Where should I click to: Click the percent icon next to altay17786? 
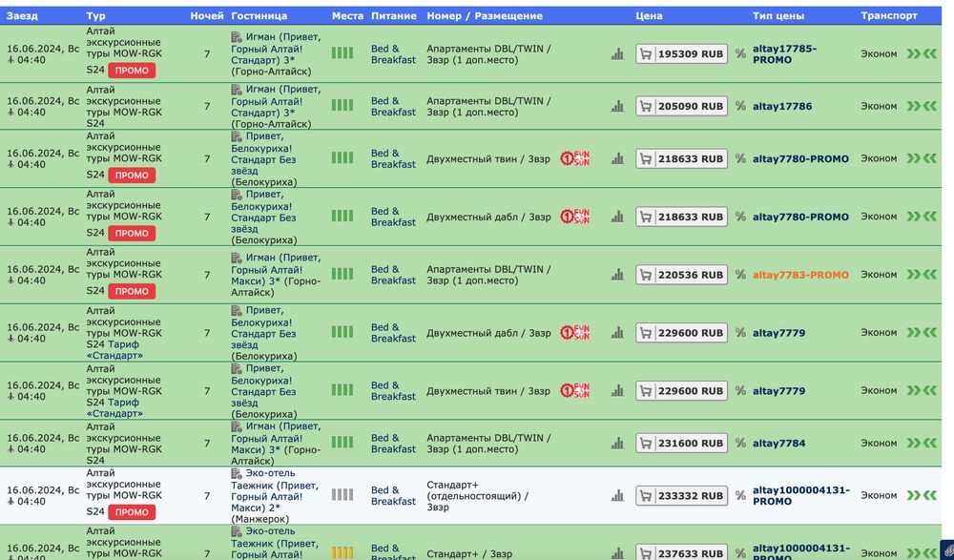point(740,107)
